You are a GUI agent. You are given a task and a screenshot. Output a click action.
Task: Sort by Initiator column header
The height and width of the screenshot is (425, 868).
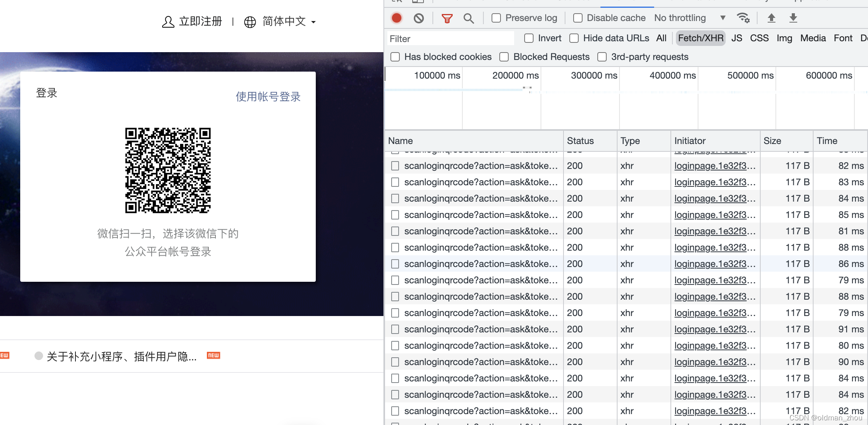[715, 141]
